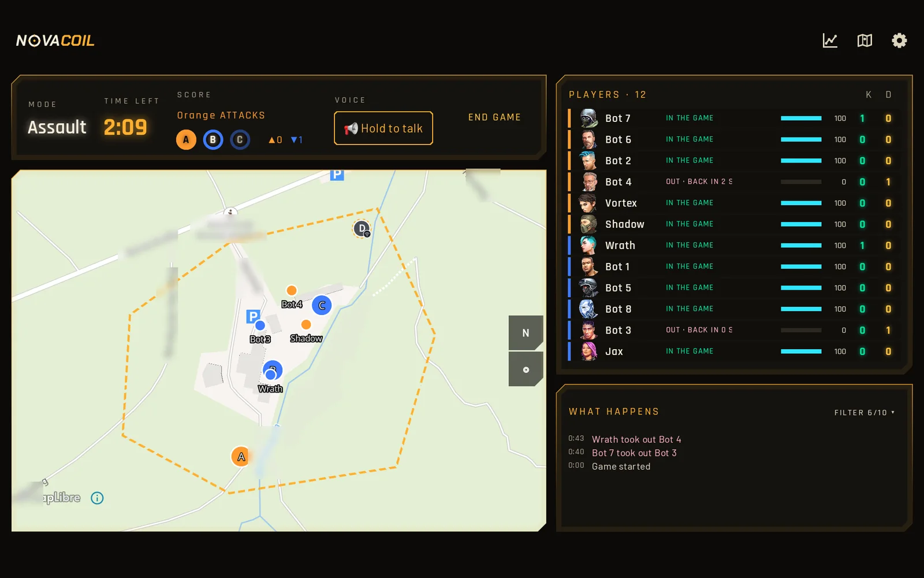Click the Bot 4 orange dot on map
The height and width of the screenshot is (578, 924).
pos(292,290)
